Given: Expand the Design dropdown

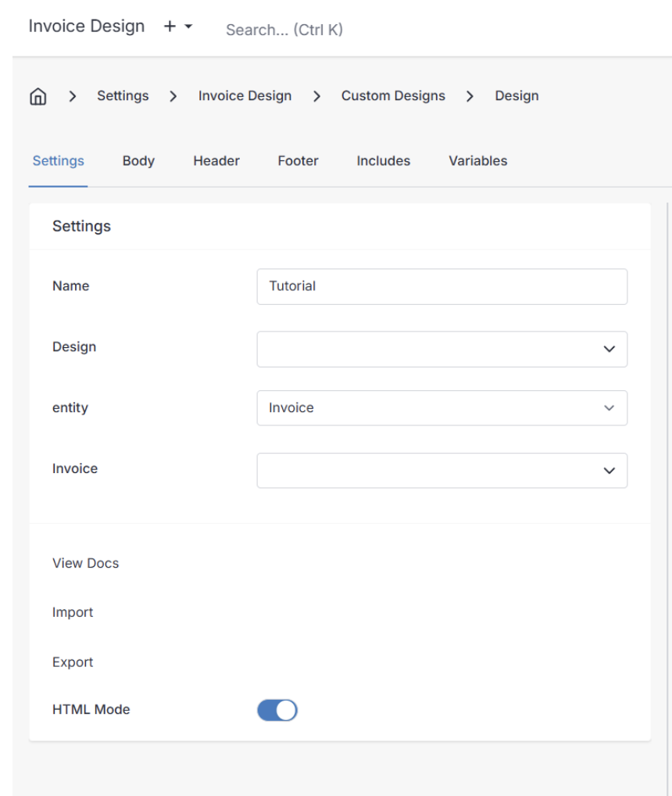Looking at the screenshot, I should click(x=442, y=350).
